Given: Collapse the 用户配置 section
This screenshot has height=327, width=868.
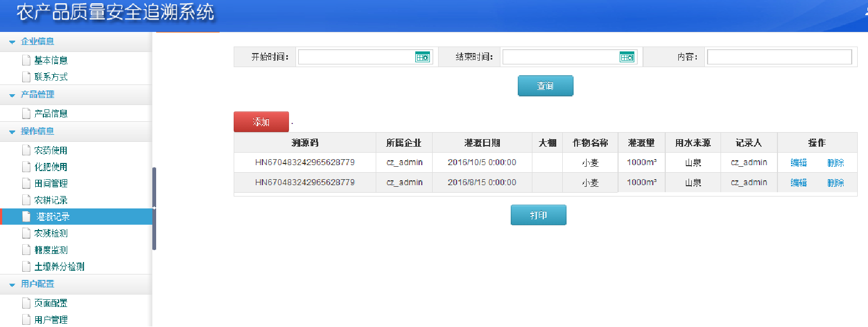Looking at the screenshot, I should click(x=12, y=284).
